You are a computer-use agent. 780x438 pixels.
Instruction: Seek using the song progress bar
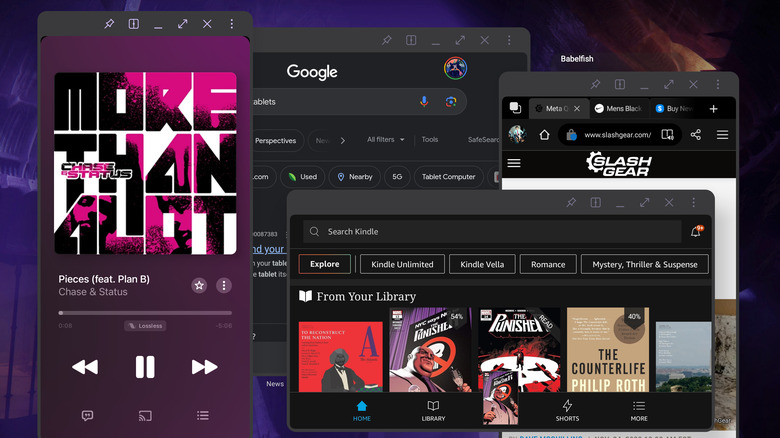(145, 313)
